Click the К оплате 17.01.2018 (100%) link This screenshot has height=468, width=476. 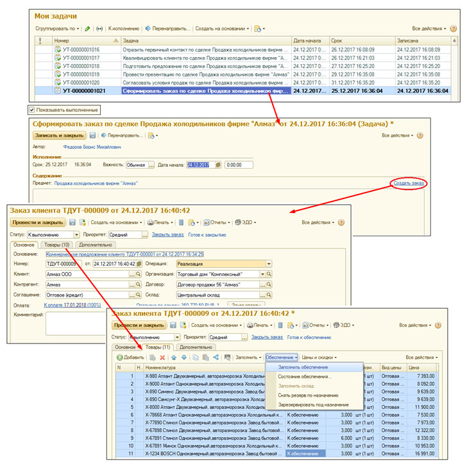click(x=72, y=305)
